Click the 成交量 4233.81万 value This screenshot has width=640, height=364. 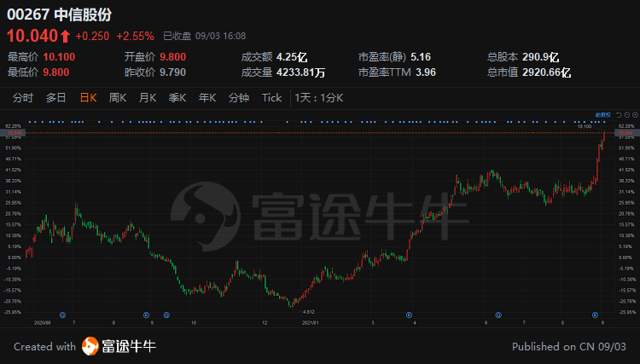tap(301, 72)
